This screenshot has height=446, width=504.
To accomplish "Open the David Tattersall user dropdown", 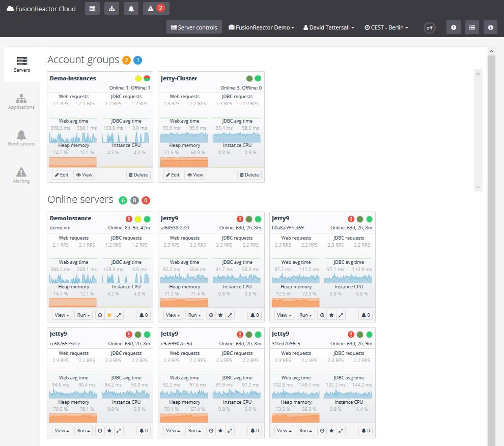I will tap(329, 27).
